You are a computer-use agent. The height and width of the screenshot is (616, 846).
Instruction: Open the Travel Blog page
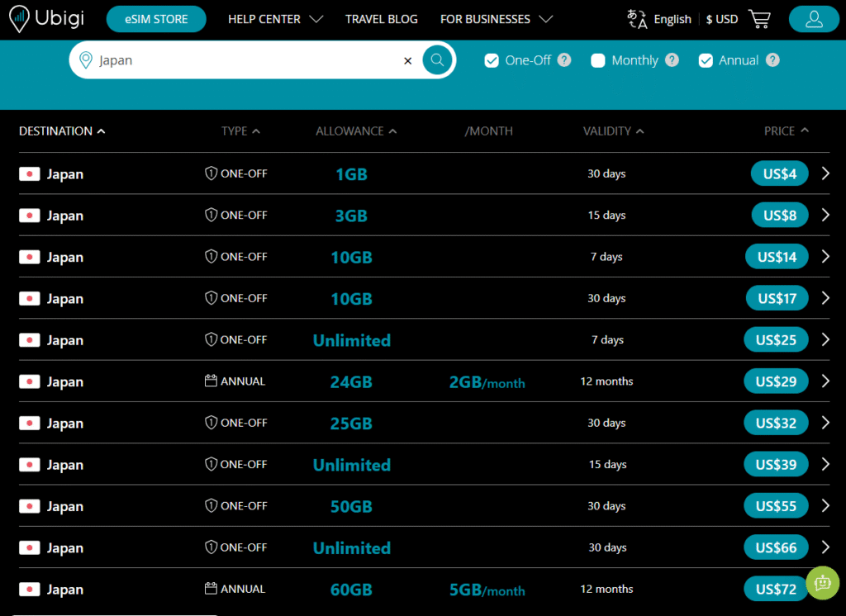(381, 19)
